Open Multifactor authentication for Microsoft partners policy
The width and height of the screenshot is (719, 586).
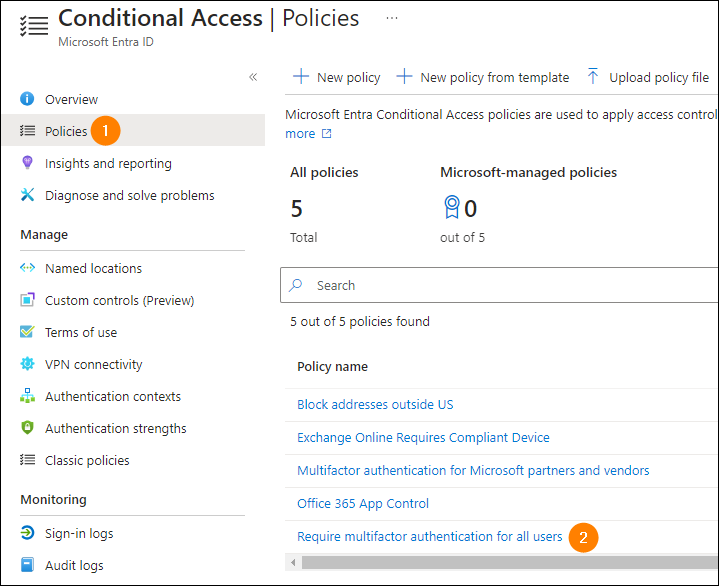click(473, 470)
